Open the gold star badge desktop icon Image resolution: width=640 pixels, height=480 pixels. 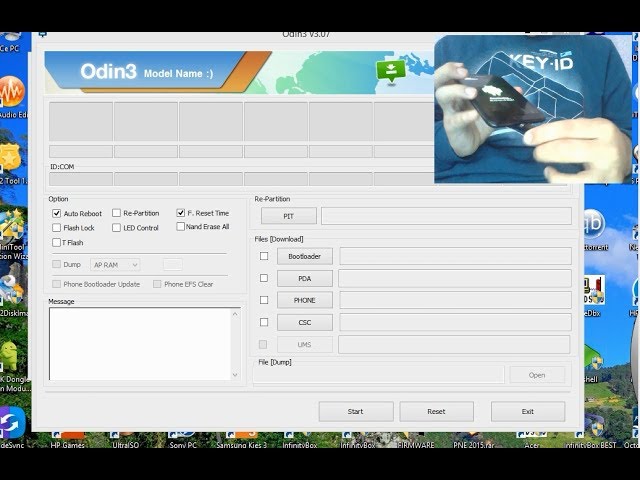pos(10,157)
